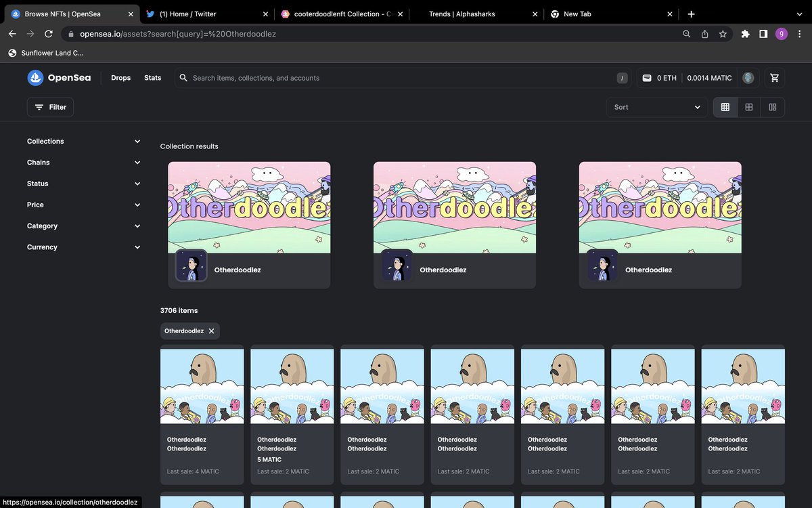
Task: Open the account avatar next to MATIC balance
Action: pos(748,78)
